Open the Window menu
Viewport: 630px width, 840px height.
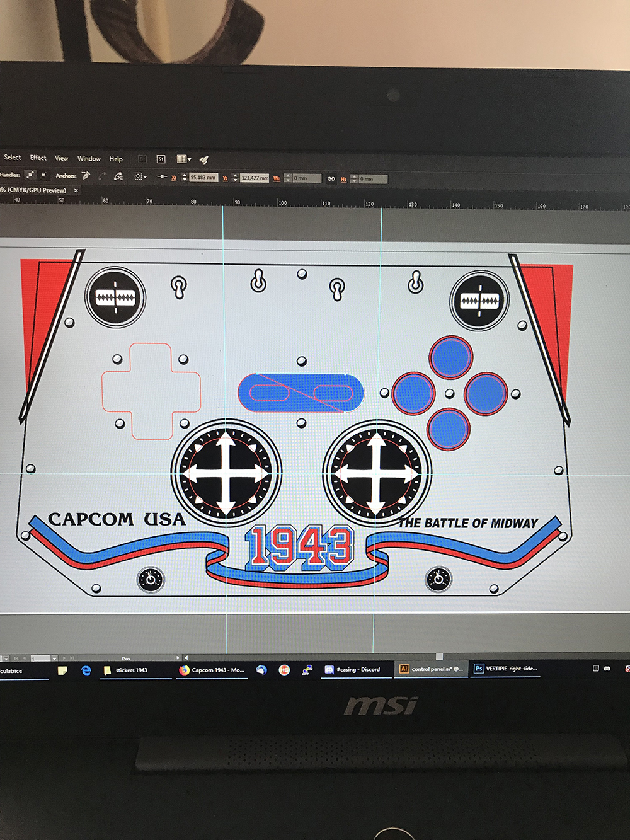pyautogui.click(x=89, y=159)
